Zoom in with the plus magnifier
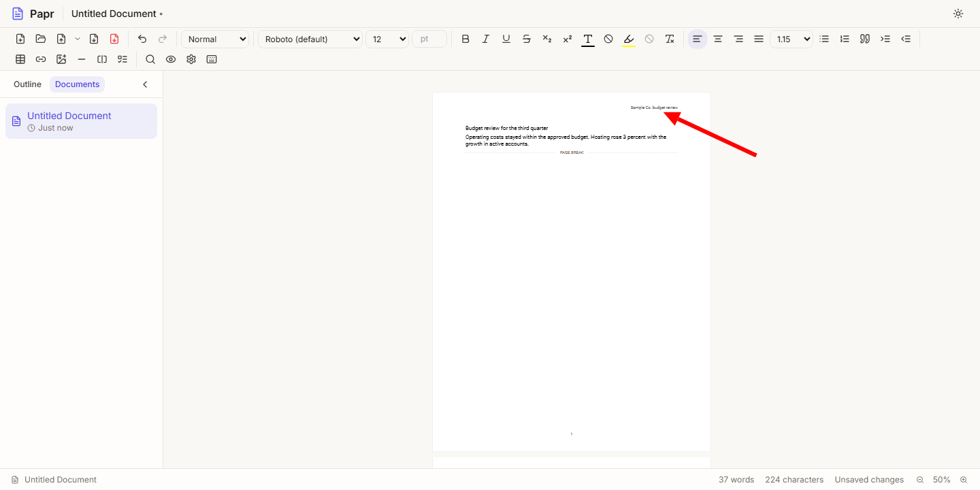The height and width of the screenshot is (490, 980). pyautogui.click(x=964, y=480)
